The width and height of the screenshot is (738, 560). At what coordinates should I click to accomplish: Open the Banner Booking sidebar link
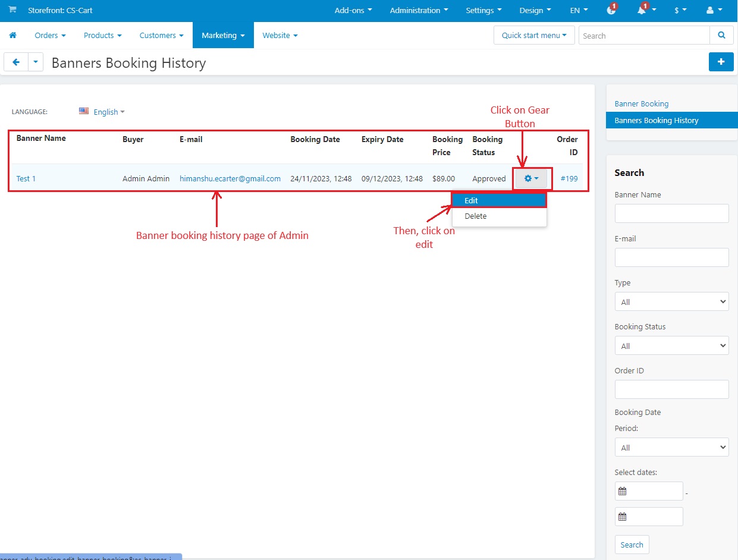tap(642, 103)
